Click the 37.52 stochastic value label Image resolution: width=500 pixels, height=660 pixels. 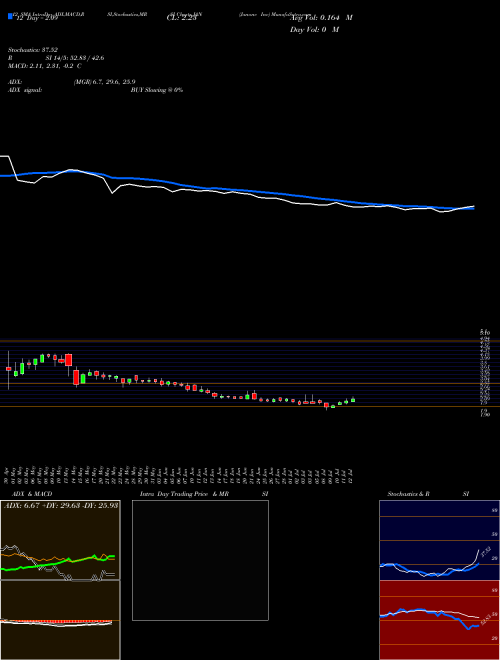(485, 552)
